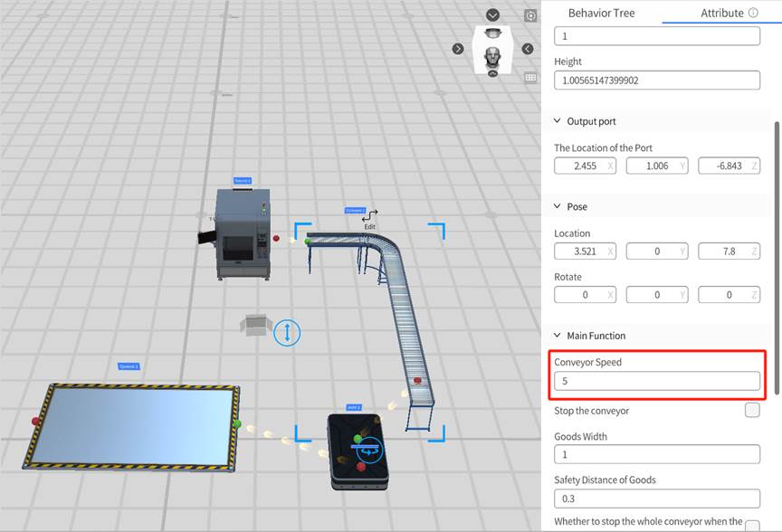
Task: Click the Conveyor Speed input field
Action: pos(657,382)
